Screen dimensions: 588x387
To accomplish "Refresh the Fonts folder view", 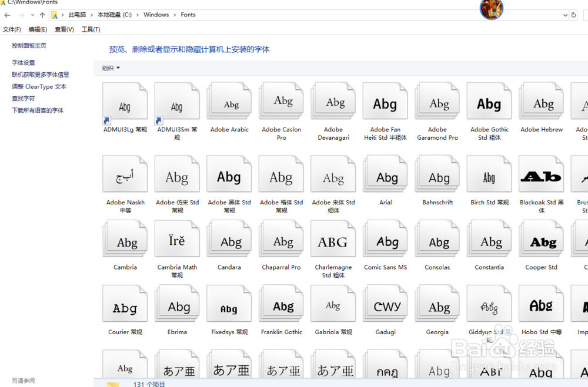I will click(573, 15).
